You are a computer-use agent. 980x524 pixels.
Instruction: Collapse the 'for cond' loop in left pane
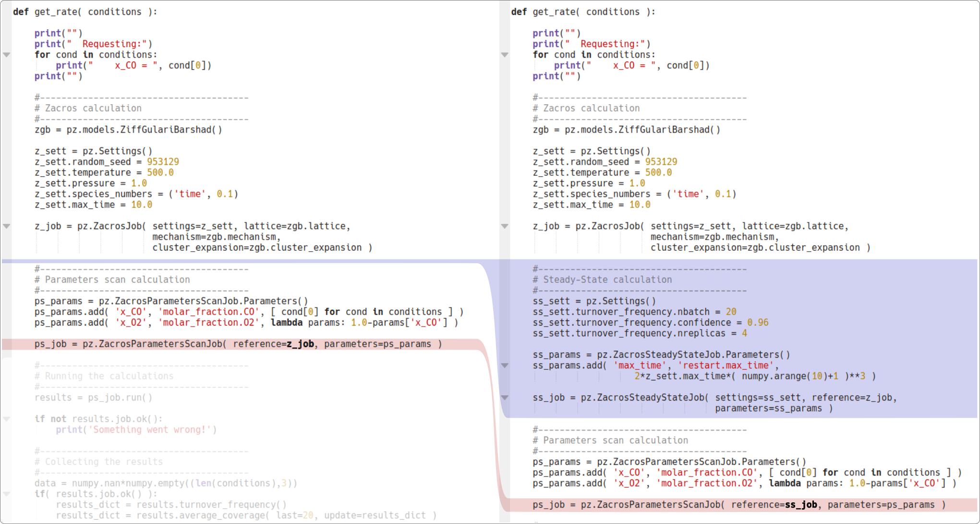coord(7,55)
